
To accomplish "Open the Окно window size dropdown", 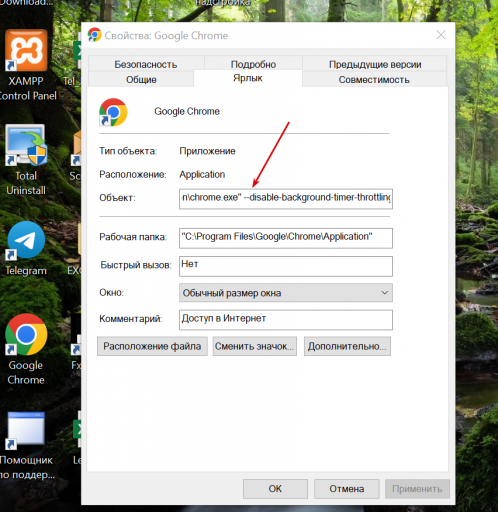I will pos(286,293).
